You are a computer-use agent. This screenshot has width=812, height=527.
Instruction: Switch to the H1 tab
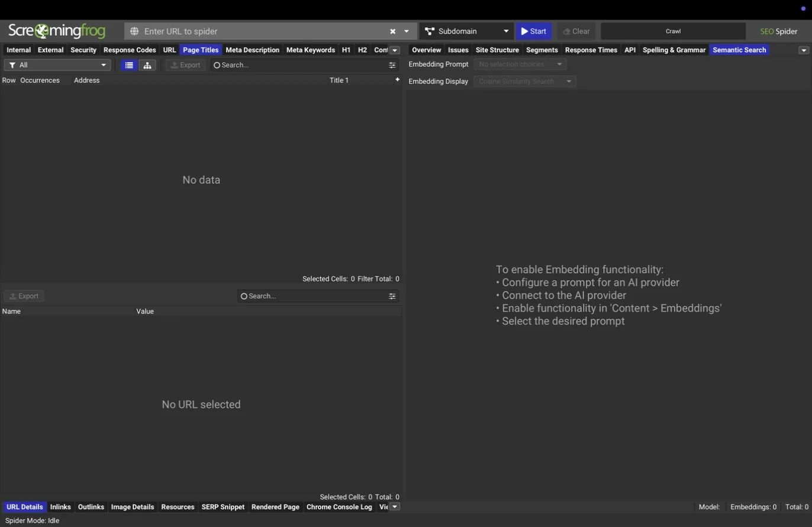[346, 50]
